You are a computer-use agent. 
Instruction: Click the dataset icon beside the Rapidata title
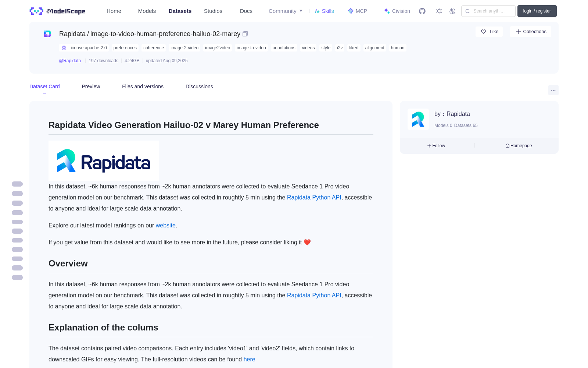coord(47,34)
